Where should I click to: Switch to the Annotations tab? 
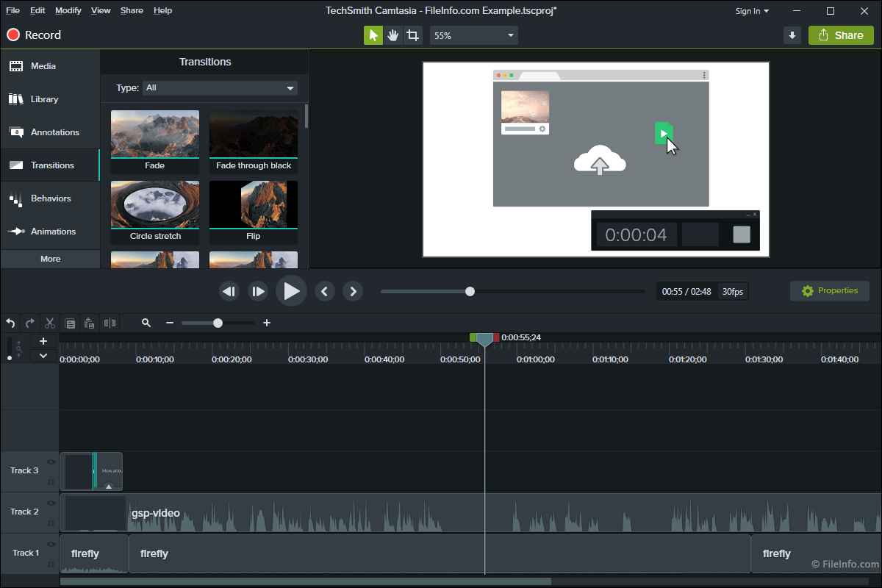click(50, 132)
